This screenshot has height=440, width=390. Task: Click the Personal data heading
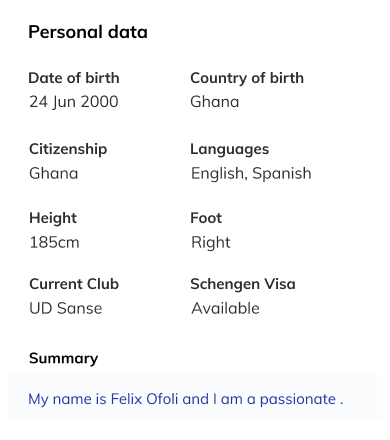(88, 32)
